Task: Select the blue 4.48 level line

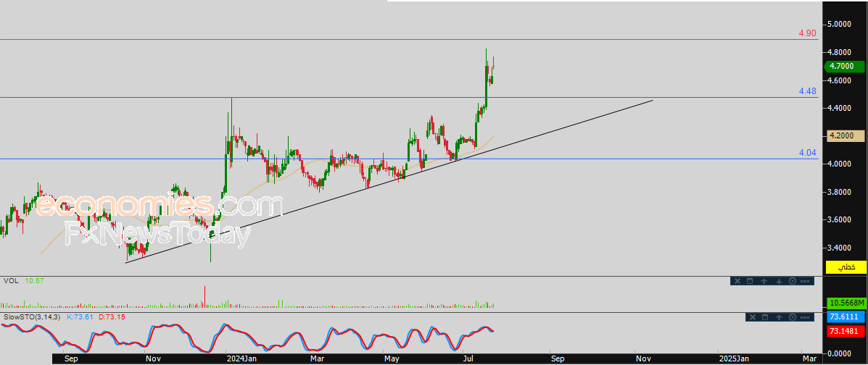Action: tap(411, 97)
